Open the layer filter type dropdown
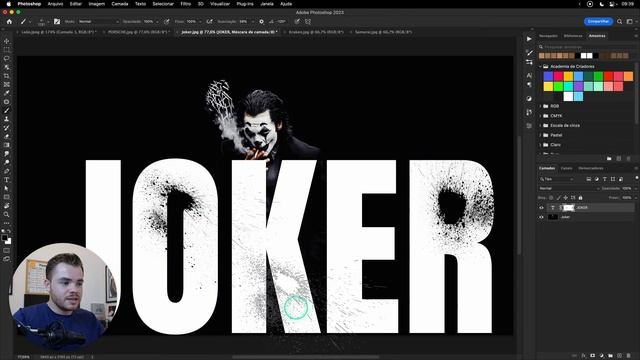This screenshot has width=640, height=360. click(x=557, y=179)
